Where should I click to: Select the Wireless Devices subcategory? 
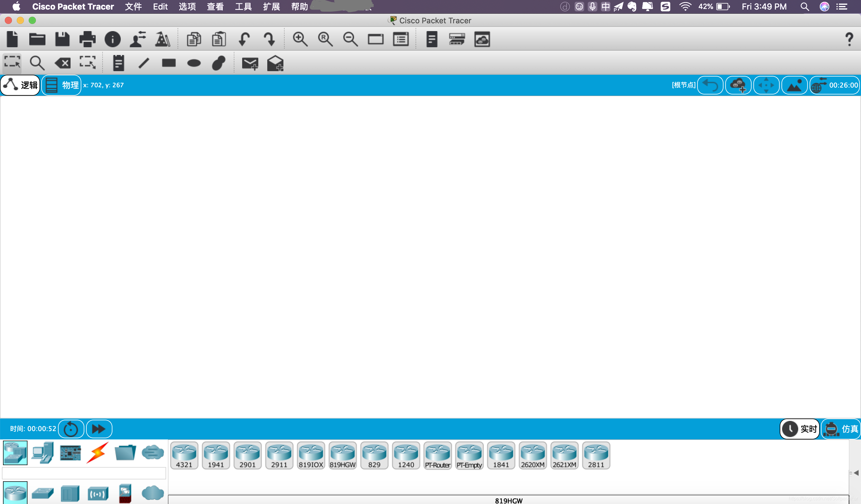[98, 494]
